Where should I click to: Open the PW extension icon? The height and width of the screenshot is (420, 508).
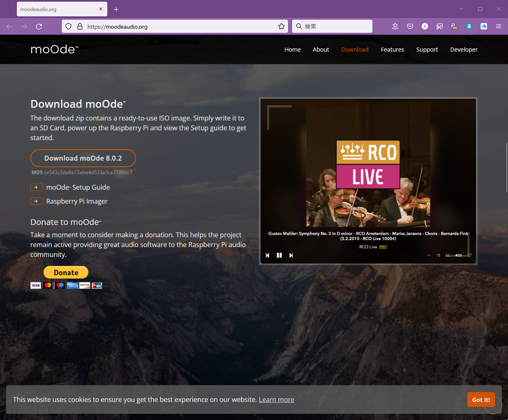(x=454, y=26)
